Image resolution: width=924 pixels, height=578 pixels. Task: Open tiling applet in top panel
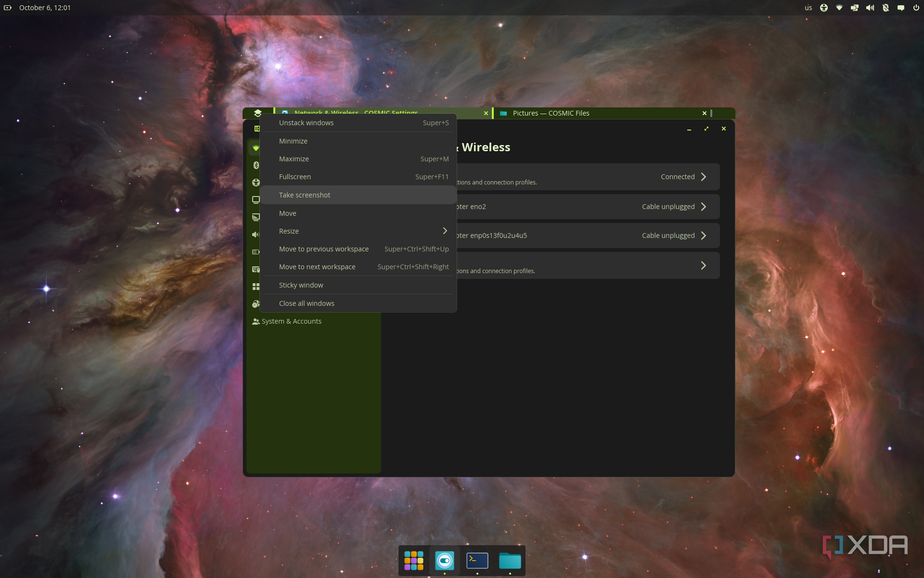855,8
